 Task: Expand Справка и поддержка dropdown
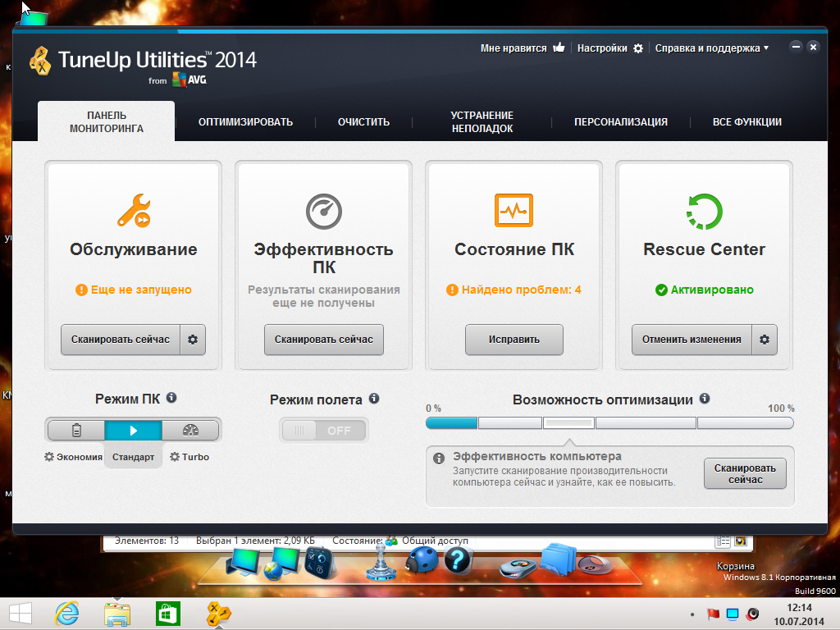coord(712,48)
